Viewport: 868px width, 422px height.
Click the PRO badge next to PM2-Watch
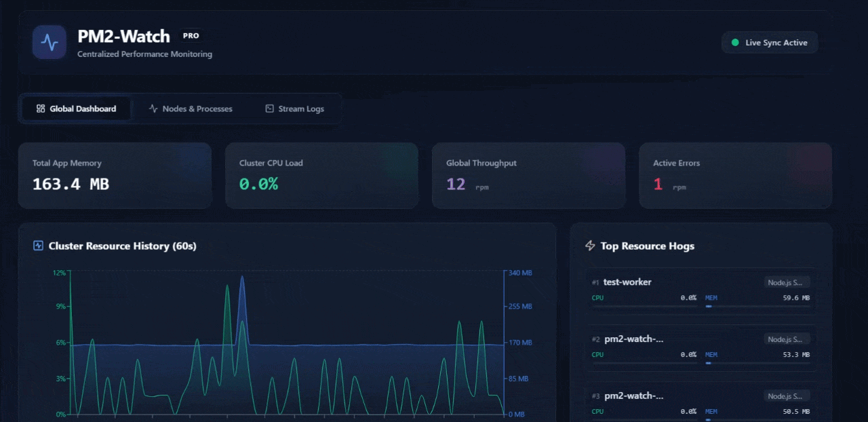point(191,36)
